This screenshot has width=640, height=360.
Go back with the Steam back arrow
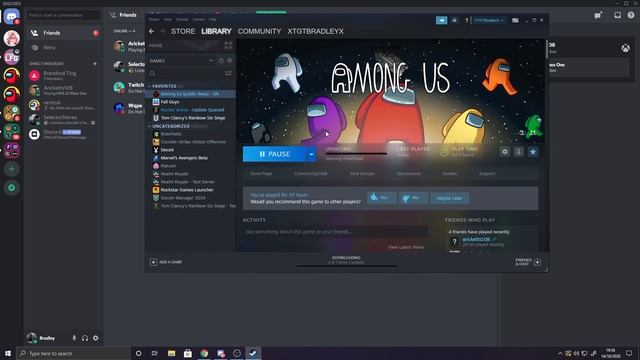pos(152,31)
